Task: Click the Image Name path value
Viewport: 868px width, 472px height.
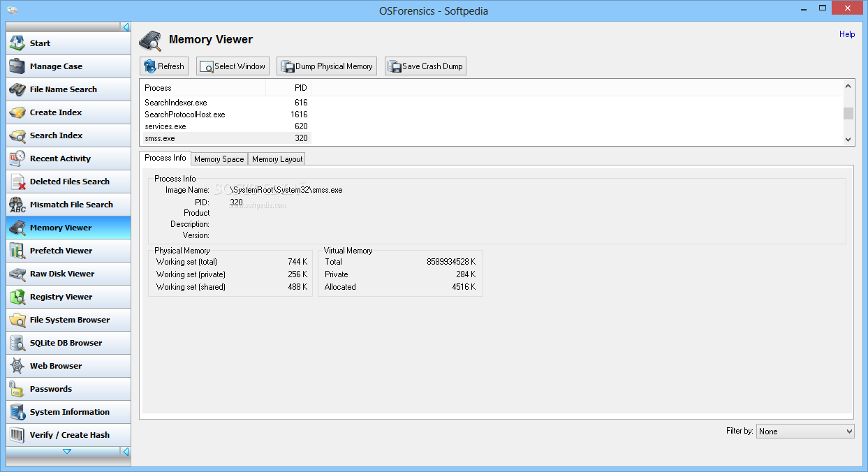Action: pos(286,190)
